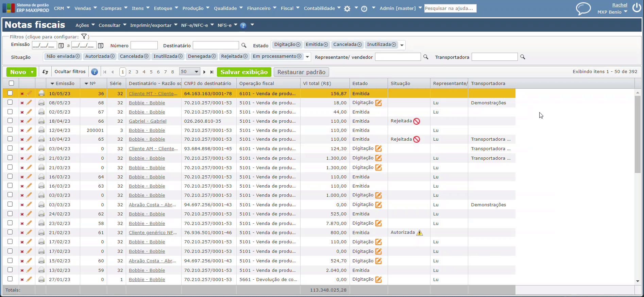The height and width of the screenshot is (297, 644).
Task: Jump to the last page of results
Action: coord(212,72)
